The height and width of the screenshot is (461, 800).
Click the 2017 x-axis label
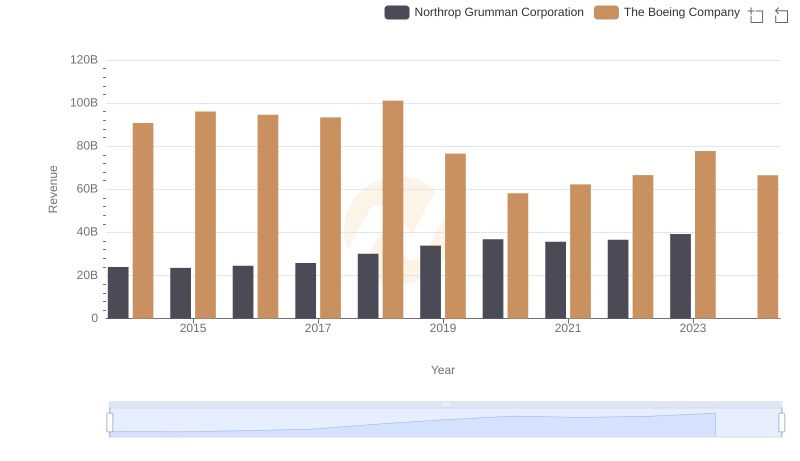318,328
